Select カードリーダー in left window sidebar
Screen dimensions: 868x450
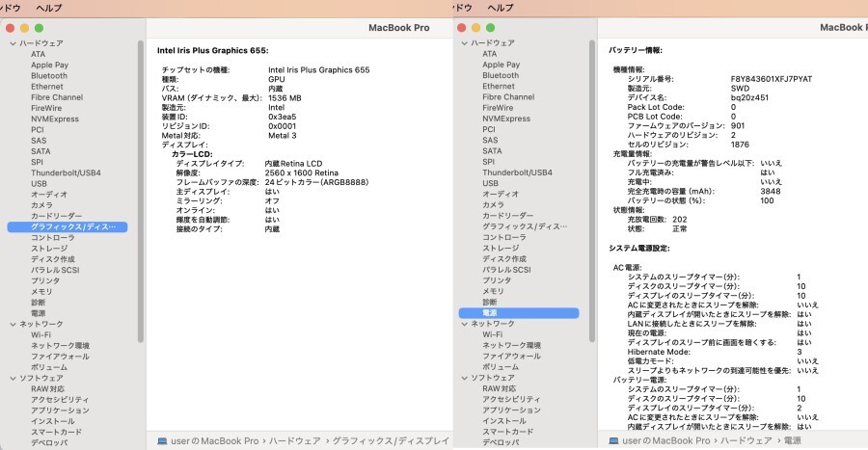coord(57,216)
